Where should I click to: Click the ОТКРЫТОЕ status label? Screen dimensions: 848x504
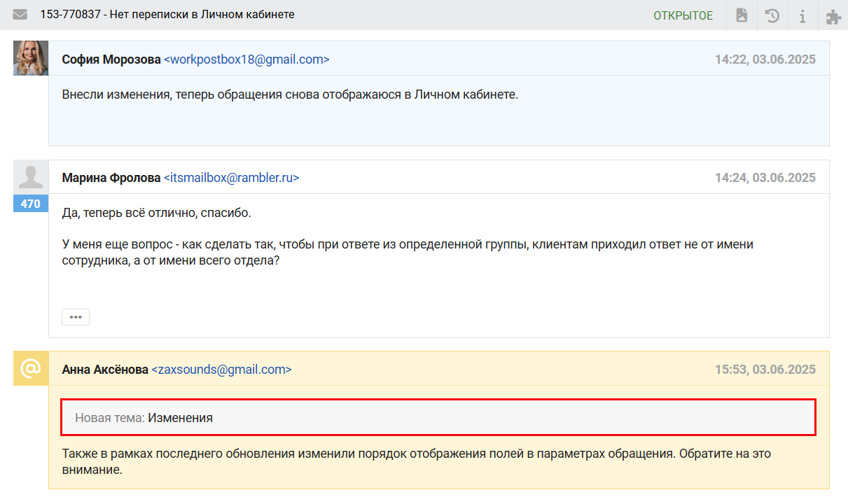click(x=683, y=15)
